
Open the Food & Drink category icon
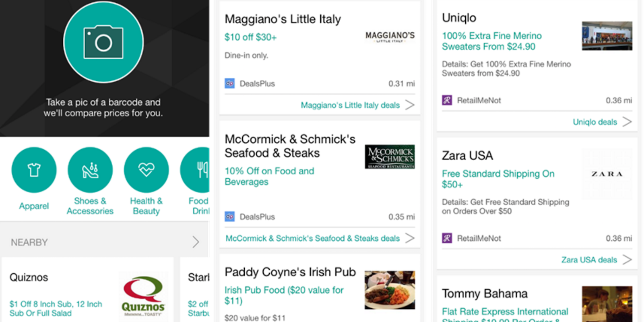tap(200, 169)
